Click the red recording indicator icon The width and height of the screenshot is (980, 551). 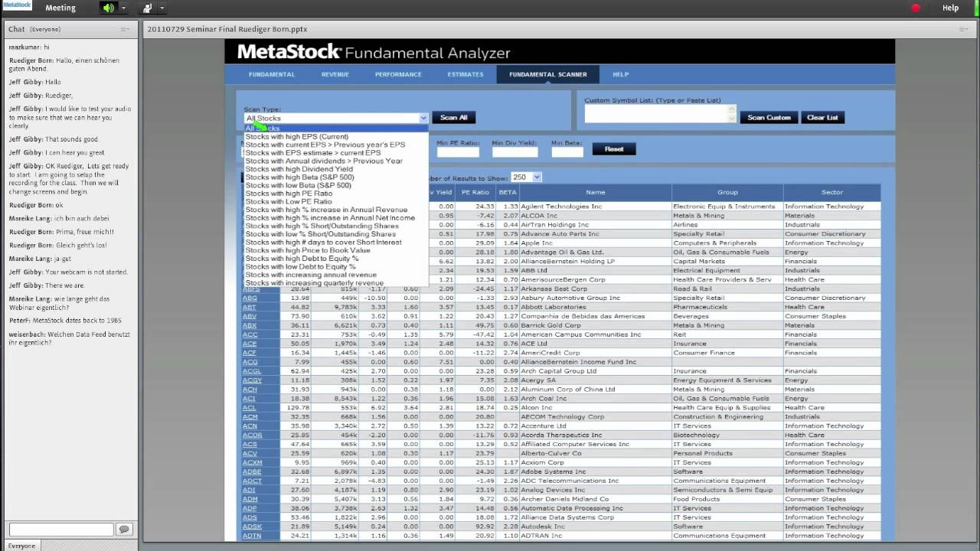click(x=915, y=8)
